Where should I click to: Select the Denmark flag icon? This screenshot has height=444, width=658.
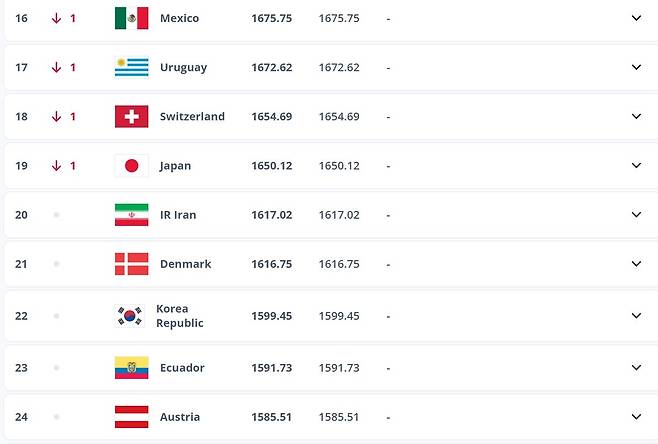click(x=131, y=264)
